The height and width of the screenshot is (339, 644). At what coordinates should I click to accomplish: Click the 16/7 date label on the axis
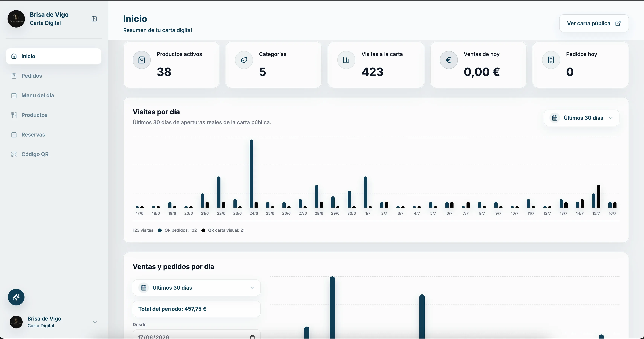point(613,213)
